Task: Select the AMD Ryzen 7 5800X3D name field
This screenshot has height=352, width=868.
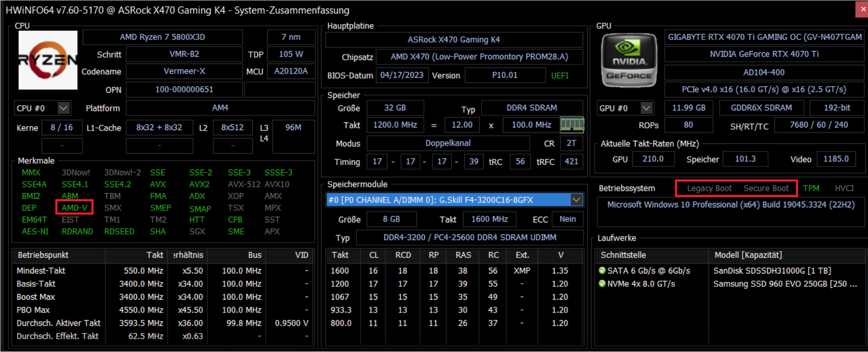Action: pyautogui.click(x=163, y=37)
